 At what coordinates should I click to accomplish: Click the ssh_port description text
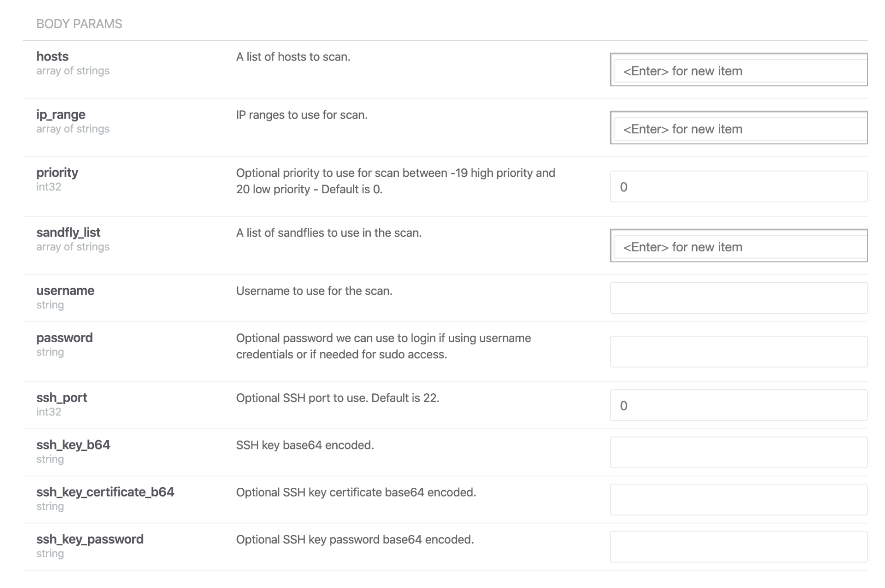tap(337, 398)
